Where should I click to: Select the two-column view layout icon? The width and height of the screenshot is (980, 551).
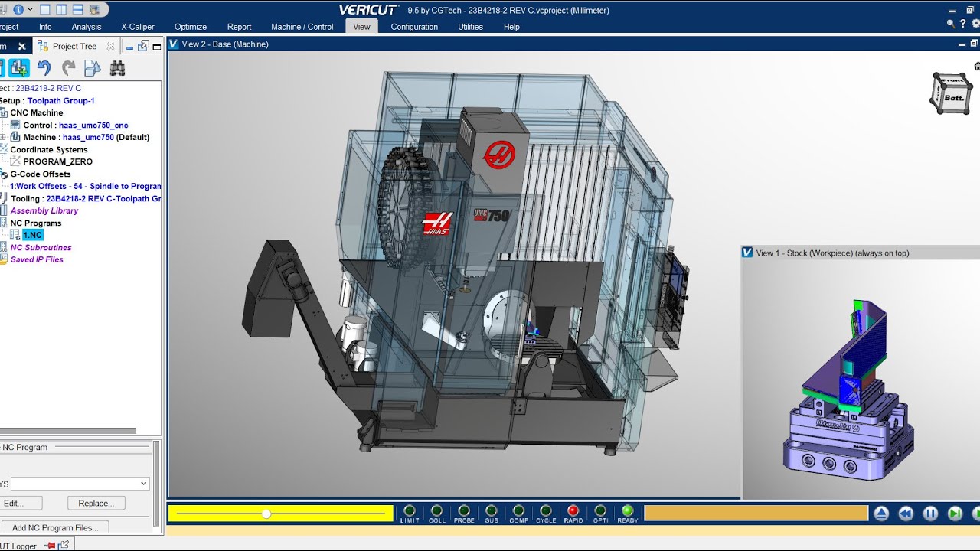[x=61, y=10]
